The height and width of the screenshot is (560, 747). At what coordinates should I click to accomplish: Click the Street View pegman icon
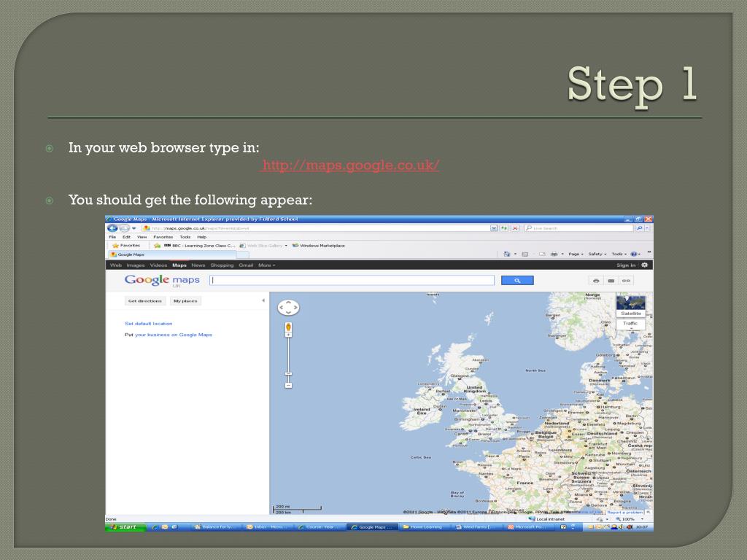(x=288, y=327)
